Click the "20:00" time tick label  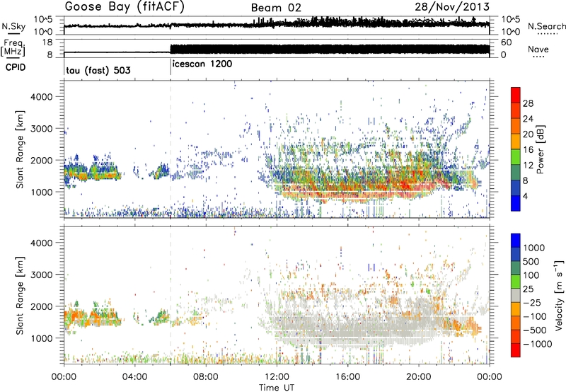(419, 376)
